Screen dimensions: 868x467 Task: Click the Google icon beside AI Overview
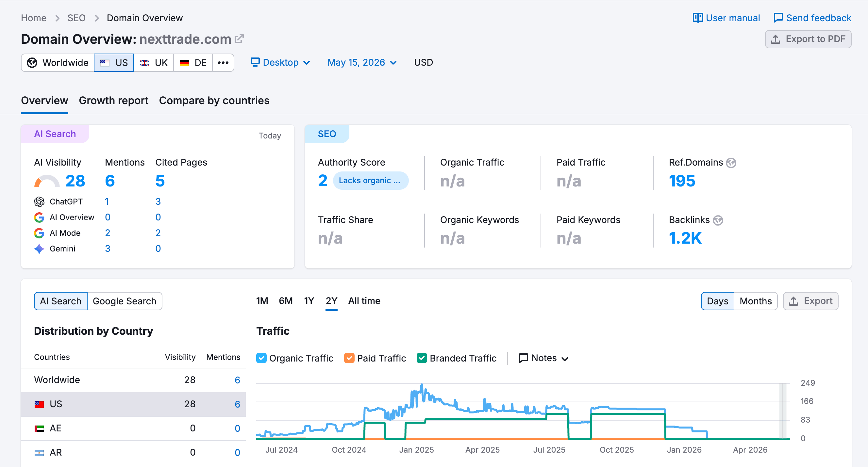[39, 217]
